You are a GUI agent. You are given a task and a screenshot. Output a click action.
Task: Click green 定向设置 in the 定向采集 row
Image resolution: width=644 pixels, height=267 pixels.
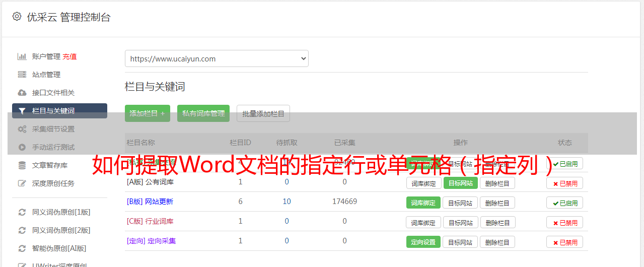(423, 242)
